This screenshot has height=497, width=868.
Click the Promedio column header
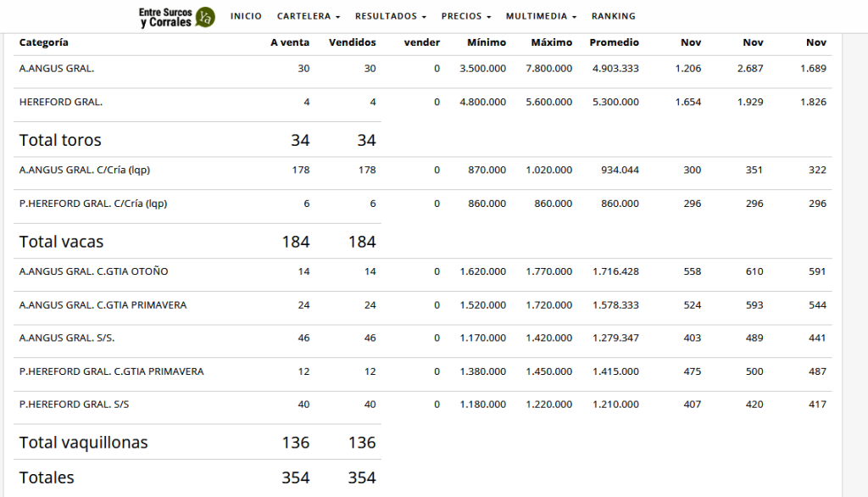point(614,42)
